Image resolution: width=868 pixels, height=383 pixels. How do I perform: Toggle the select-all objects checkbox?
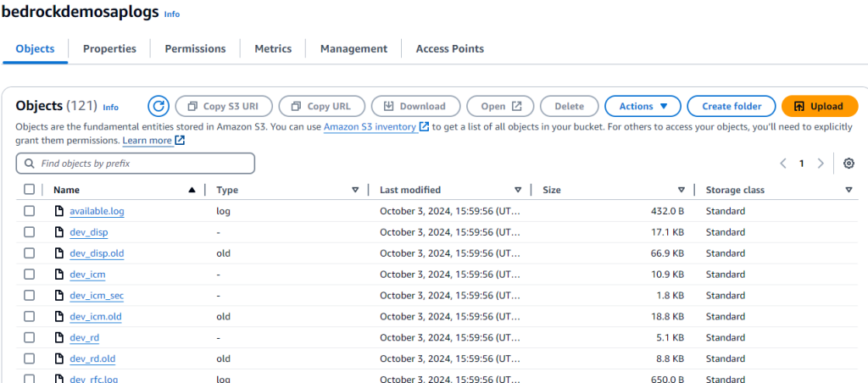click(x=30, y=190)
